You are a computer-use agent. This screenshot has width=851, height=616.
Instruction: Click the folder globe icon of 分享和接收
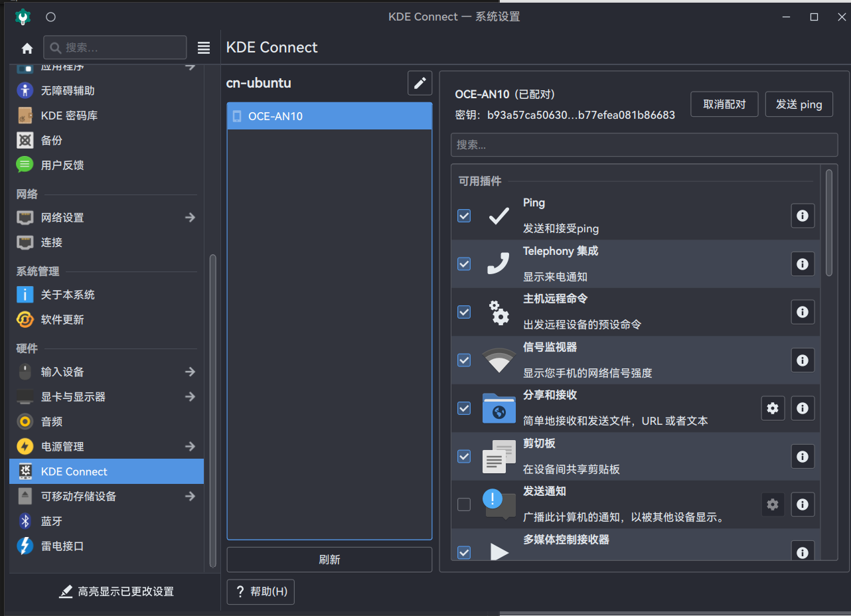499,408
